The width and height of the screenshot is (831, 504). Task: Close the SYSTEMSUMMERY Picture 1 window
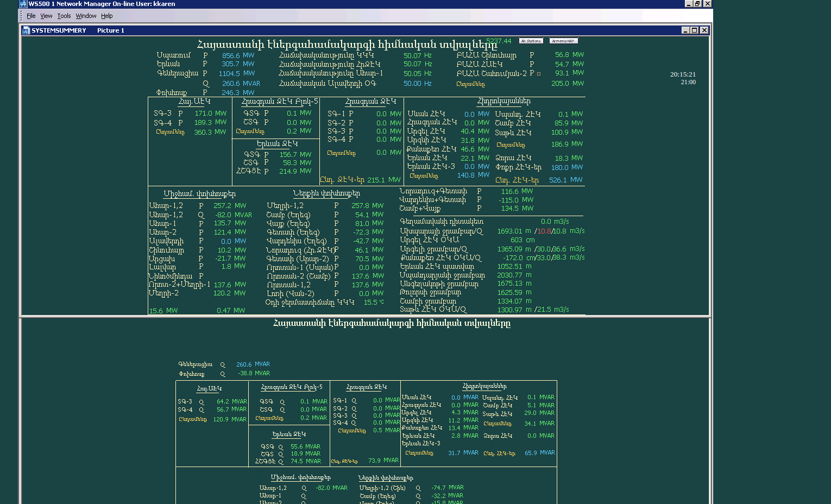pos(704,30)
